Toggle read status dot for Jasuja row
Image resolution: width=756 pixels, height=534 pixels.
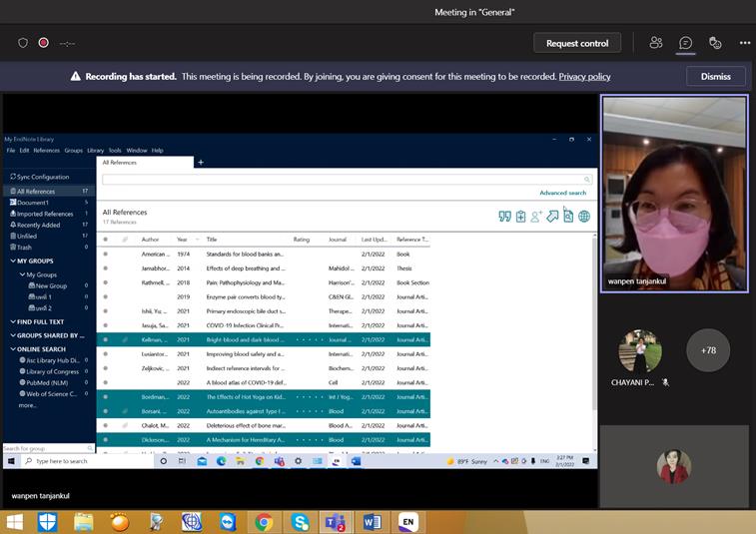[x=106, y=325]
